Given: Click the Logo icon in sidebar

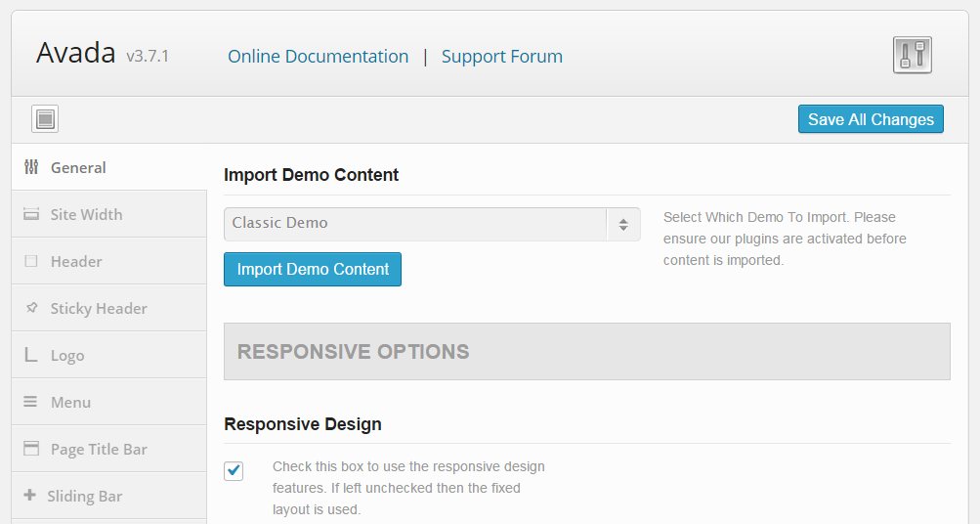Looking at the screenshot, I should (x=31, y=355).
